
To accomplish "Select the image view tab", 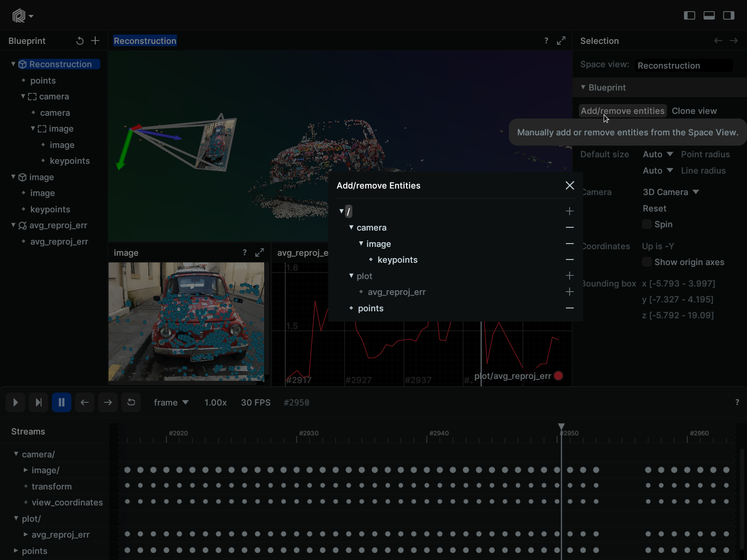I will (126, 252).
